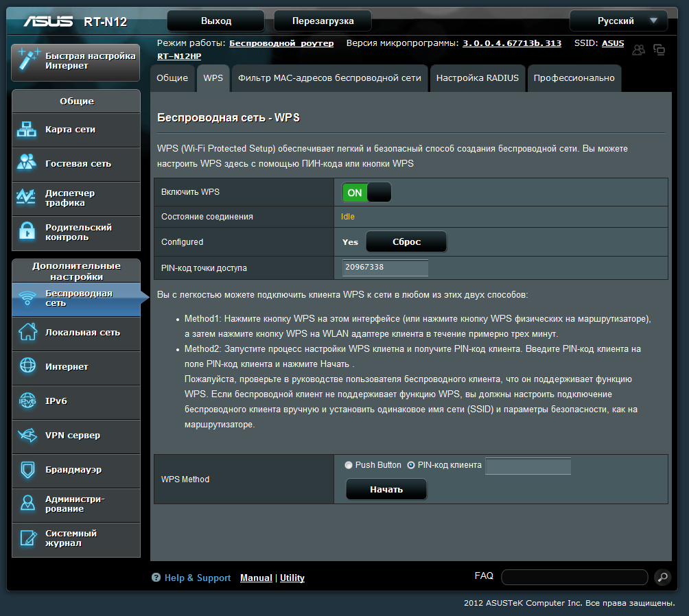Click the LAN house icon
The height and width of the screenshot is (616, 689).
tap(27, 332)
